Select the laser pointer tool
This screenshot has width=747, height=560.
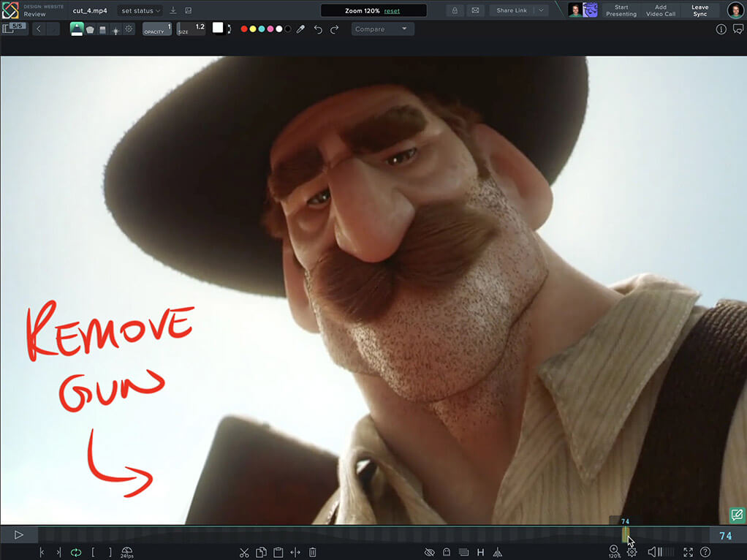click(115, 30)
